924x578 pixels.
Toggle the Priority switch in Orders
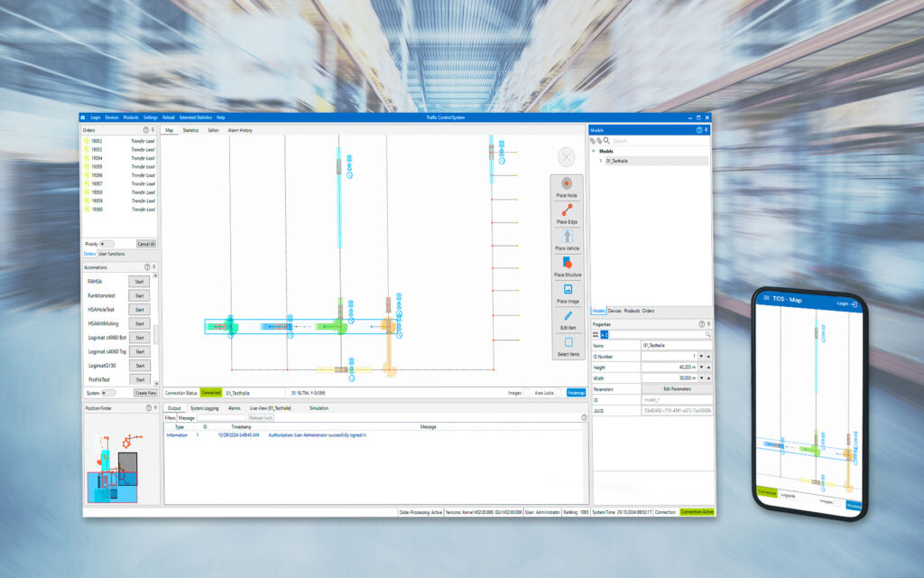click(x=106, y=244)
